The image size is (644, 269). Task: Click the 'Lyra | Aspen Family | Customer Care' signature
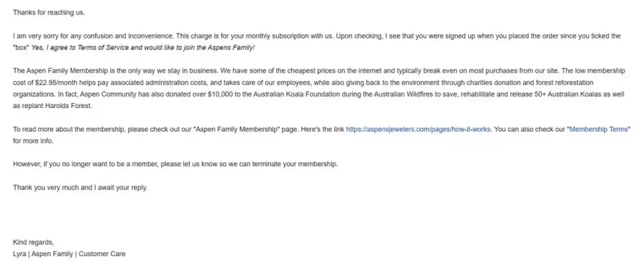click(x=69, y=254)
